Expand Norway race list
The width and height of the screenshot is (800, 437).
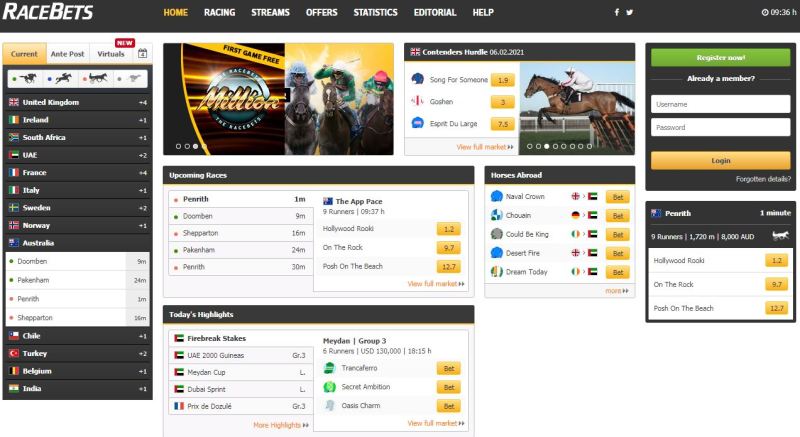(78, 225)
